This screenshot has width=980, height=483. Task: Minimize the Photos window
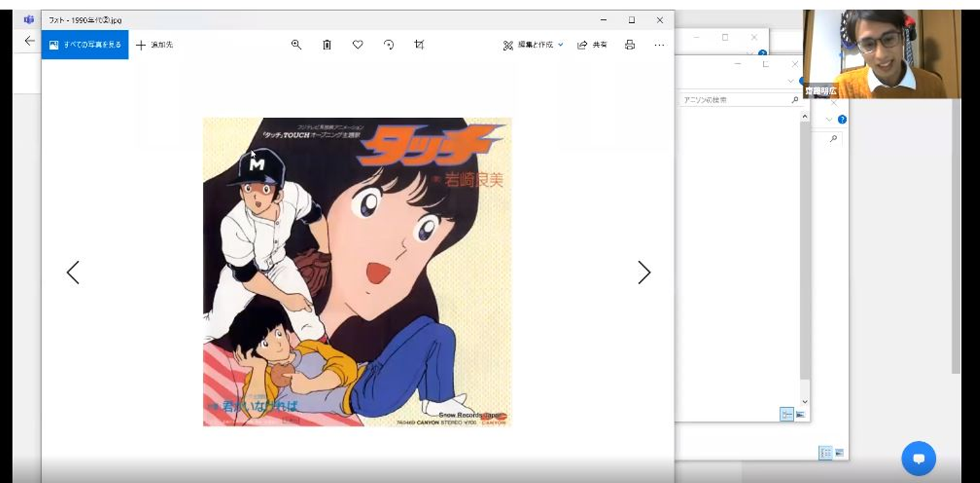604,20
